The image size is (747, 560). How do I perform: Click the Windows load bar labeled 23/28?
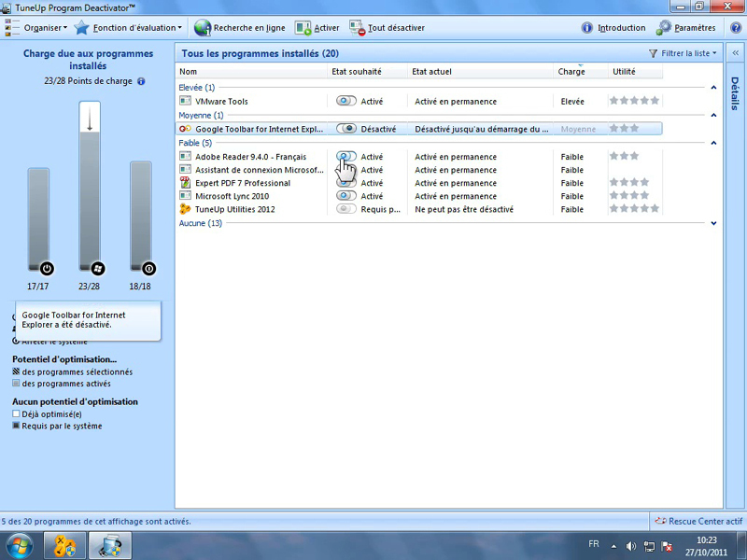(90, 187)
